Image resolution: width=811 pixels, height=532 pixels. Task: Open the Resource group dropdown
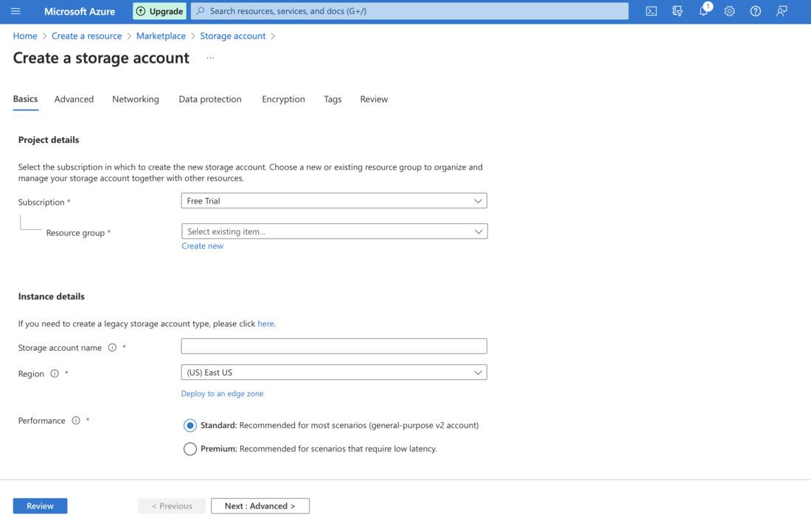click(334, 231)
